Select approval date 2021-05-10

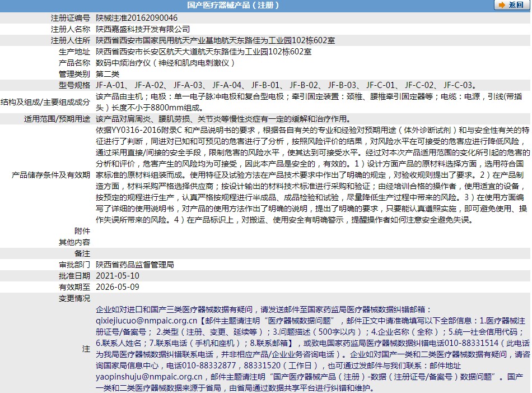point(118,276)
